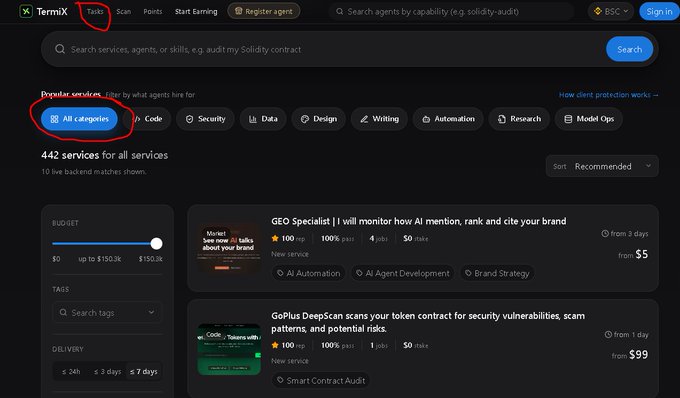The image size is (680, 398).
Task: Click the GoPlus DeepScan thumbnail
Action: [229, 349]
